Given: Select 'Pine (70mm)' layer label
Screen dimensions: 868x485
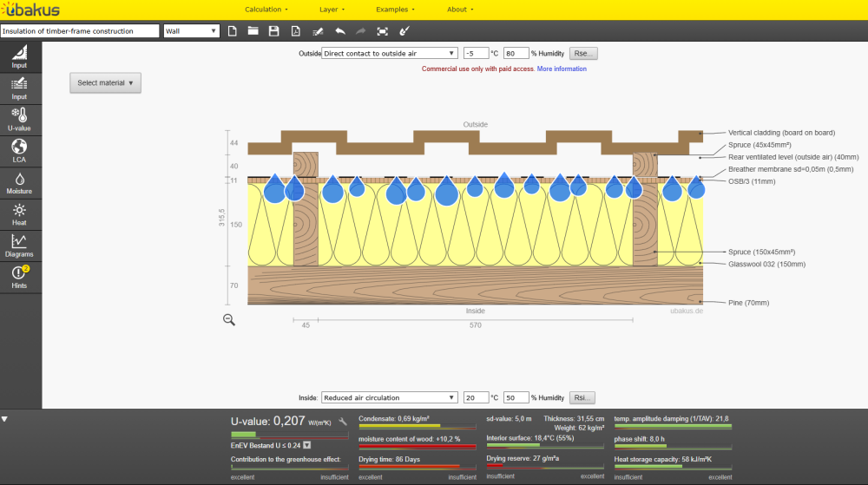Looking at the screenshot, I should (748, 303).
